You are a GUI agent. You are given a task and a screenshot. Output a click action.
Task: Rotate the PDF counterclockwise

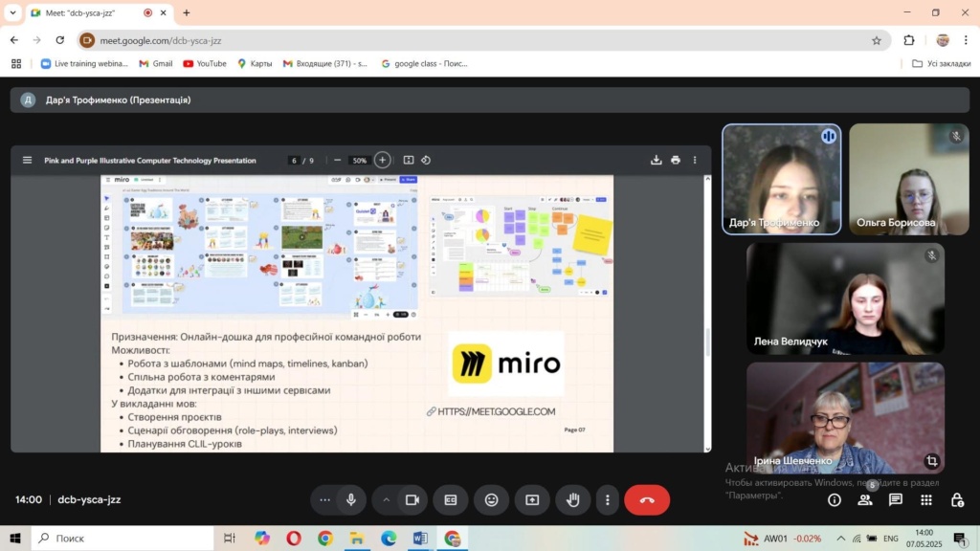click(x=426, y=160)
